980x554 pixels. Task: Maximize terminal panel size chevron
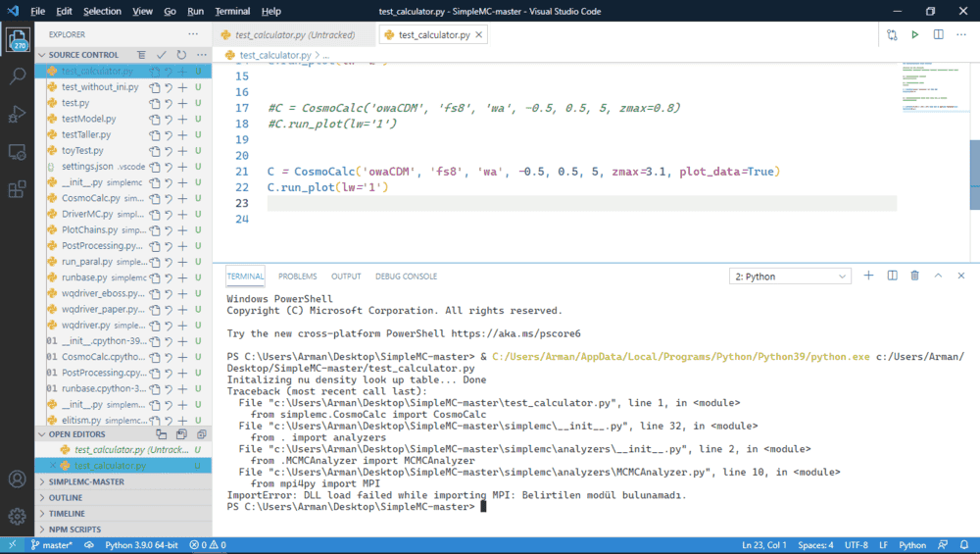pos(938,276)
